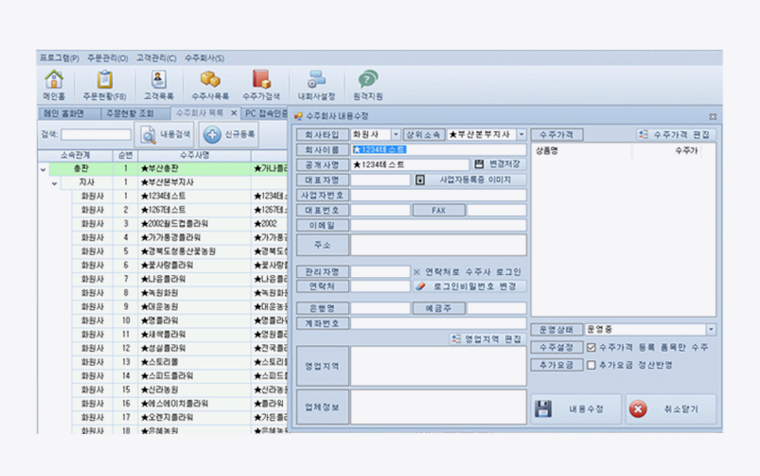
Task: Click the 취소닫기 cancel button
Action: pyautogui.click(x=670, y=409)
